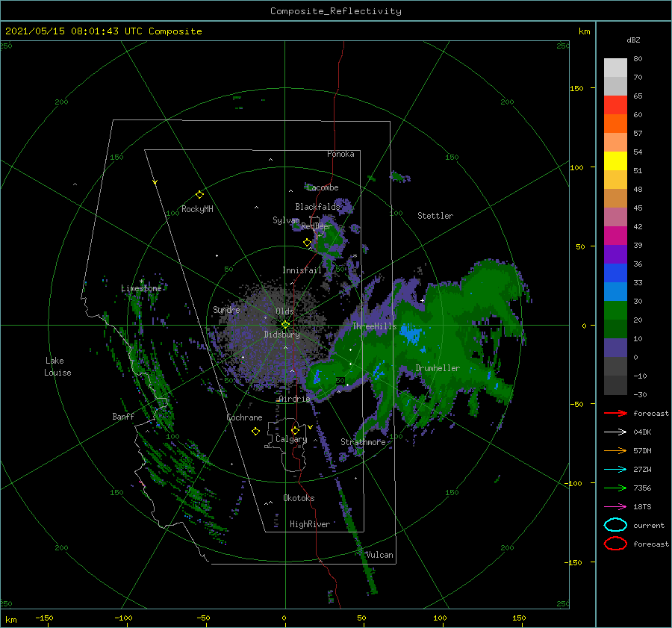This screenshot has height=628, width=672.
Task: Click the red color swatch below 65 dBZ
Action: (615, 105)
